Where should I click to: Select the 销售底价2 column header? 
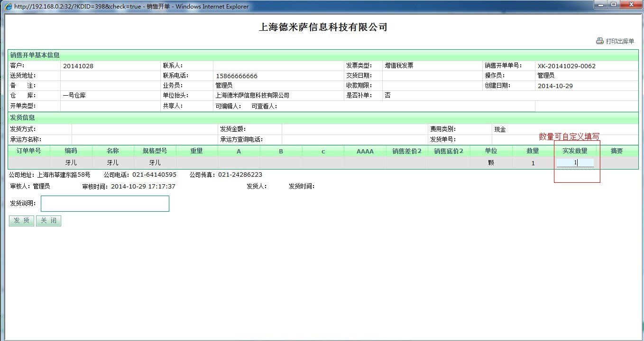click(x=448, y=151)
